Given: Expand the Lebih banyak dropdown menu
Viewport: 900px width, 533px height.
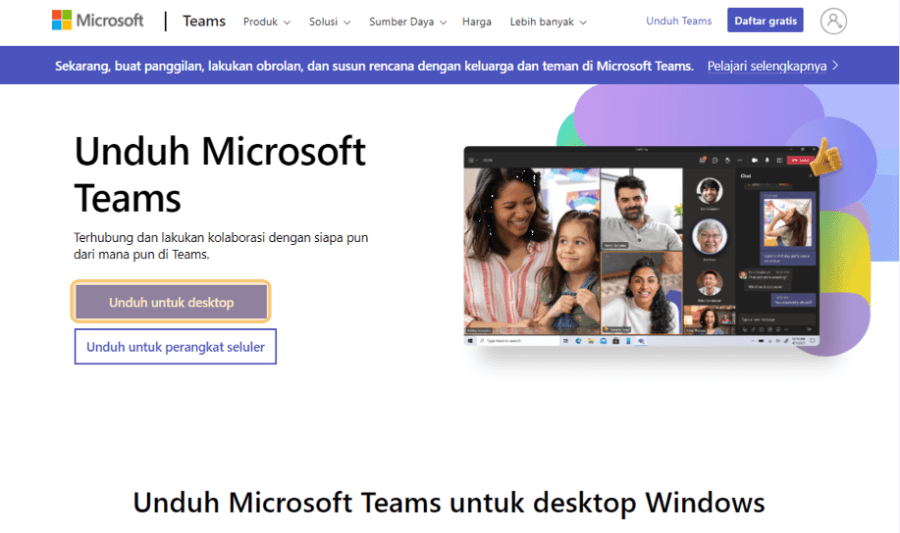Looking at the screenshot, I should click(x=548, y=22).
